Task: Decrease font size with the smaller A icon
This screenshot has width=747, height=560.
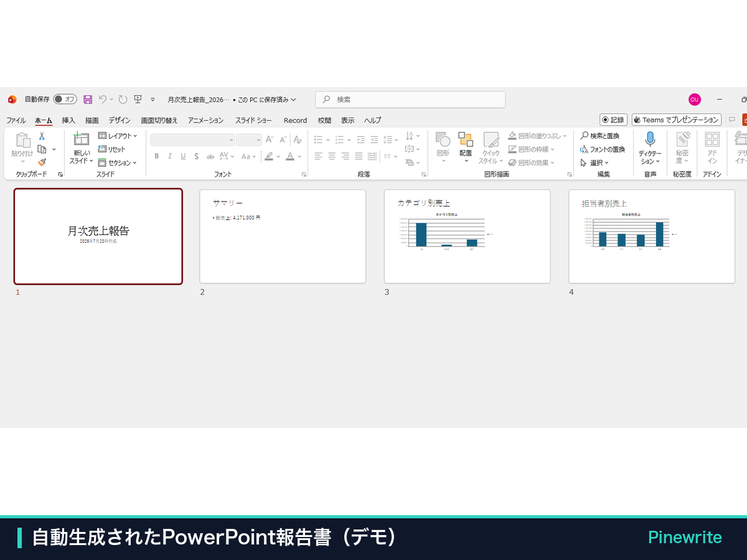Action: (x=283, y=140)
